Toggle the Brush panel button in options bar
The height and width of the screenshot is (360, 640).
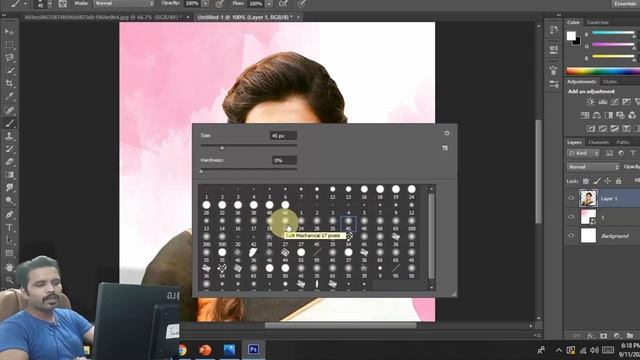62,4
